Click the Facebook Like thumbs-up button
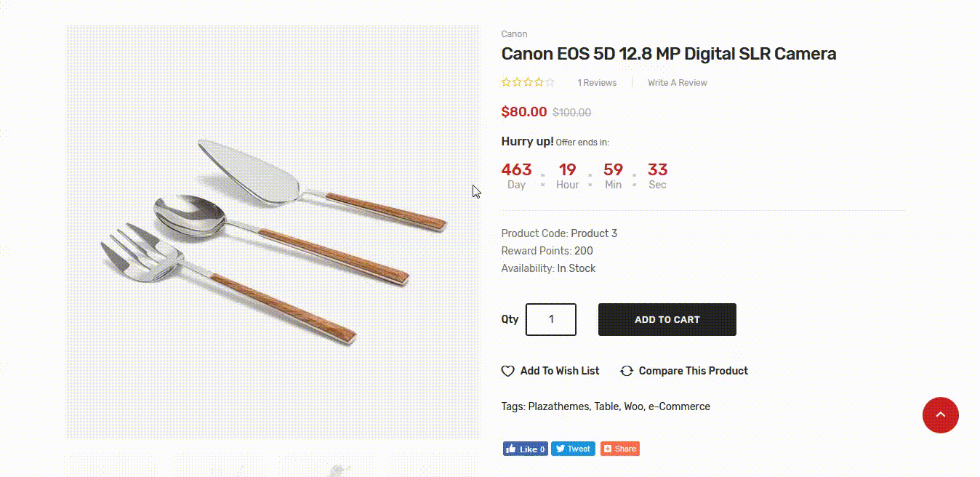The width and height of the screenshot is (980, 477). pos(525,449)
